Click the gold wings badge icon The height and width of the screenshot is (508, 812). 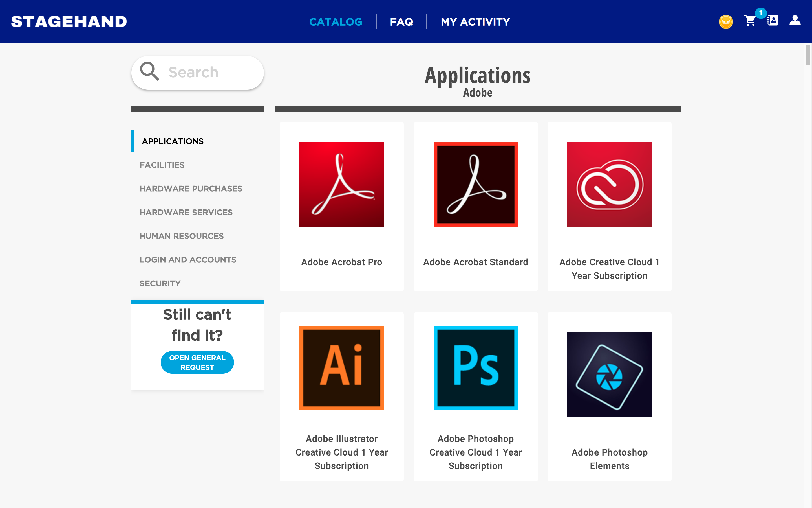coord(726,22)
